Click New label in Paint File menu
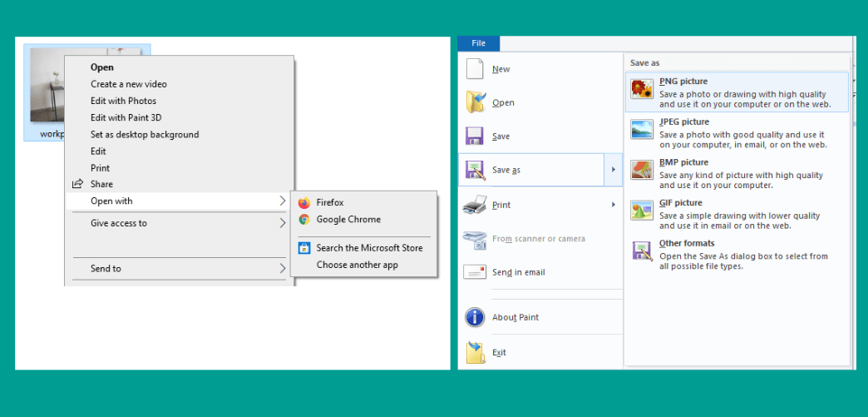868x417 pixels. (x=501, y=69)
